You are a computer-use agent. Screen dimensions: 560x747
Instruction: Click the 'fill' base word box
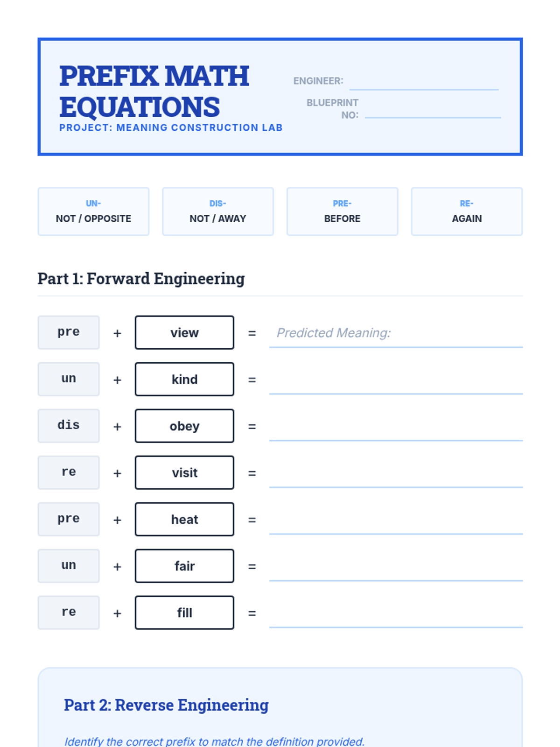(184, 613)
